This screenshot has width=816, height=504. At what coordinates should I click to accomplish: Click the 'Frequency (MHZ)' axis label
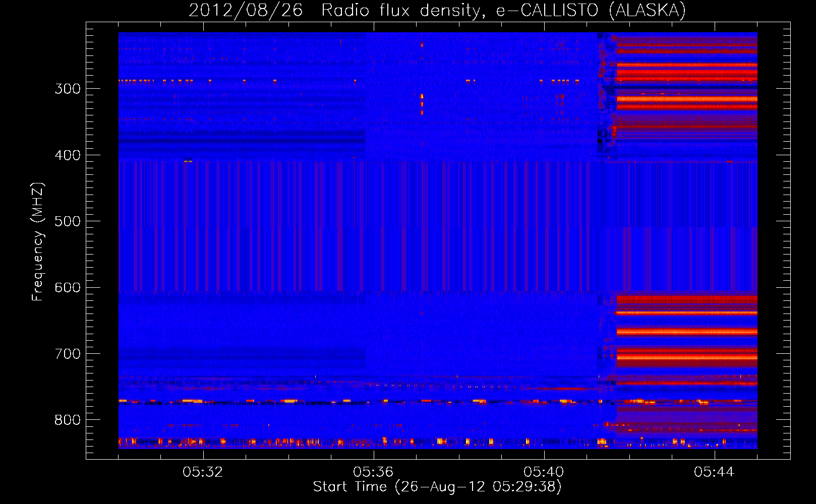point(38,241)
